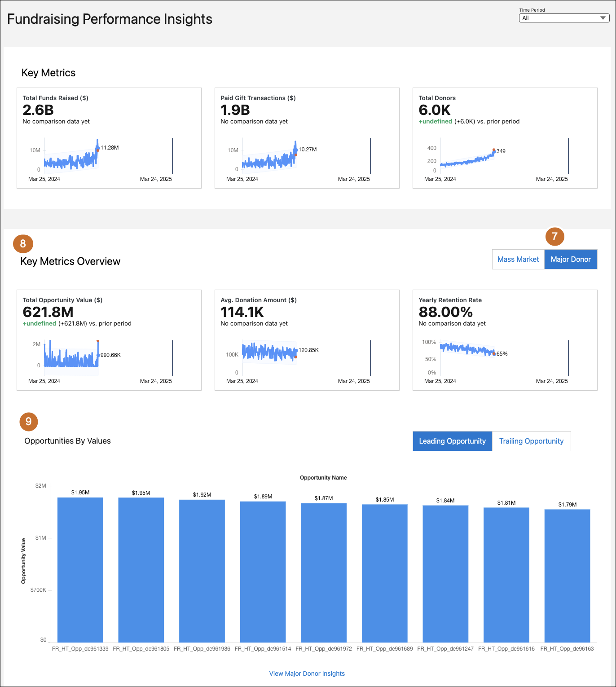This screenshot has height=687, width=616.
Task: Click the 11.28M highlighted data point
Action: tap(97, 150)
